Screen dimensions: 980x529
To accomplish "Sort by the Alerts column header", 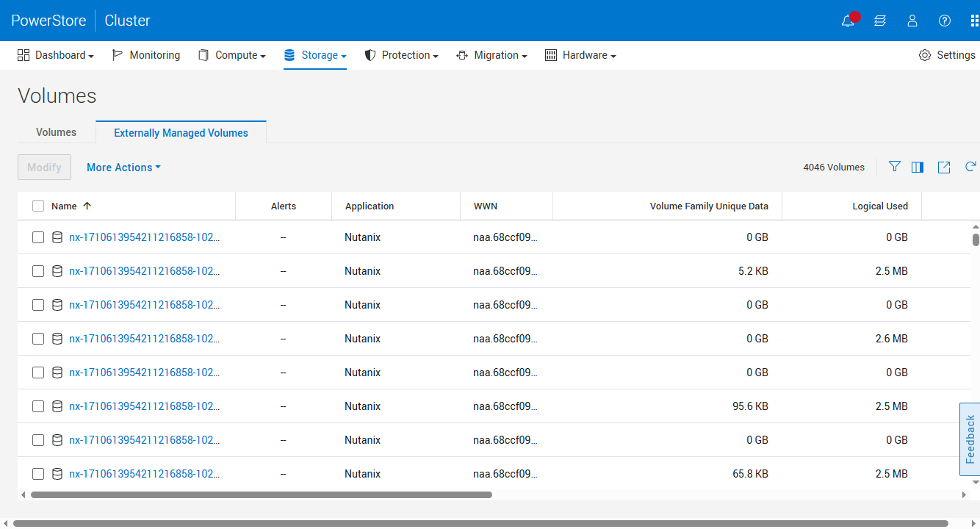I will pyautogui.click(x=284, y=206).
